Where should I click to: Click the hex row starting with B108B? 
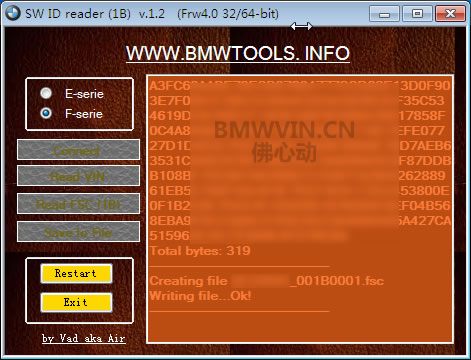pyautogui.click(x=297, y=176)
